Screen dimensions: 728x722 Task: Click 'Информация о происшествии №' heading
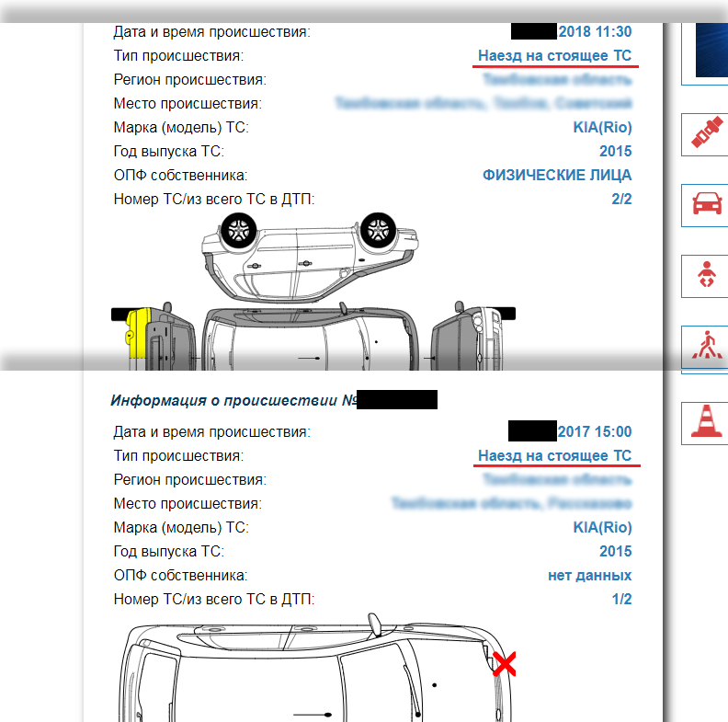(234, 400)
